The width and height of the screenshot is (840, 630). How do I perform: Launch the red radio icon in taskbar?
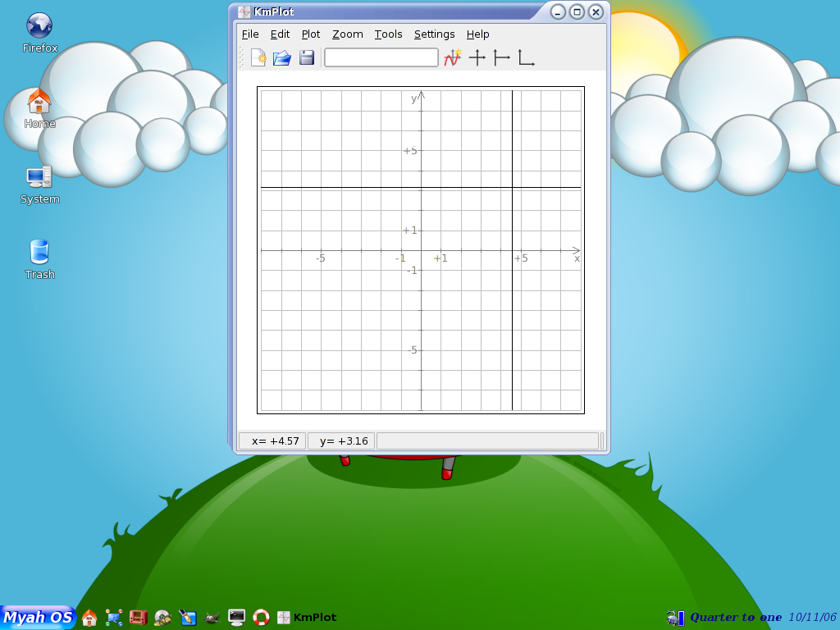[x=138, y=618]
